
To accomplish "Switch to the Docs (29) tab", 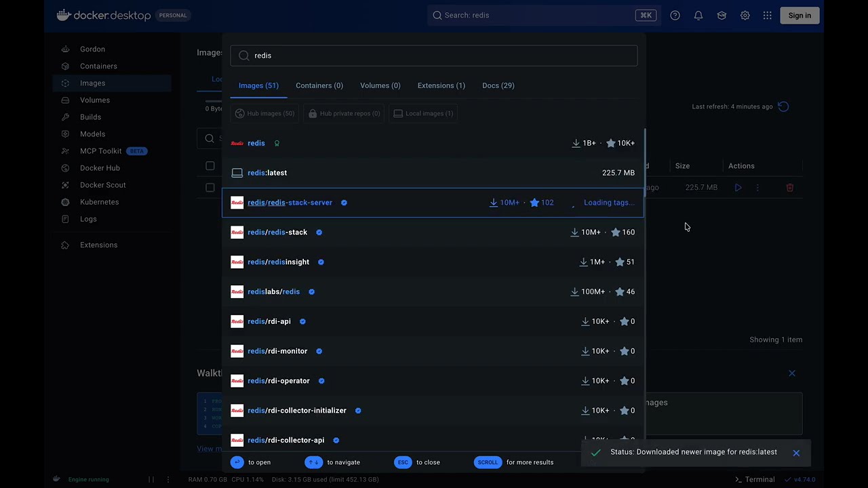I will click(x=498, y=85).
